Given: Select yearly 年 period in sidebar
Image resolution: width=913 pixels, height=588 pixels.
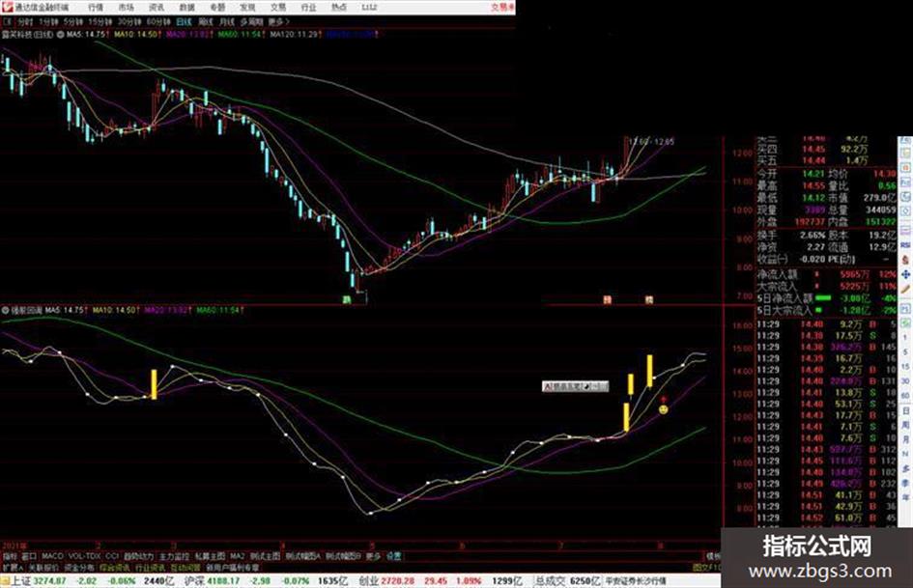Looking at the screenshot, I should [905, 497].
